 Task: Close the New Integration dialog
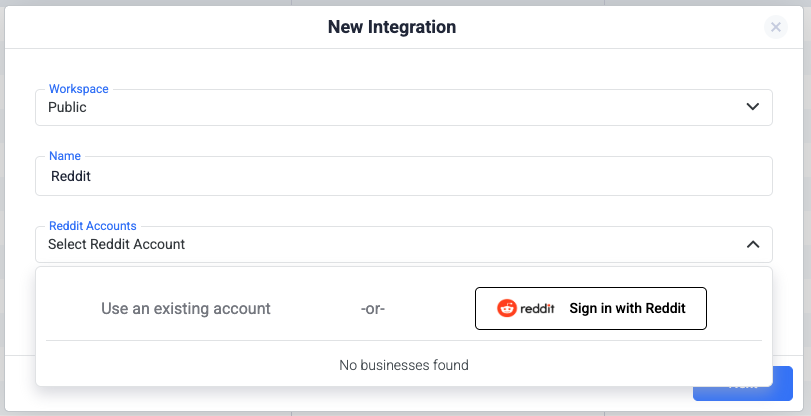click(x=775, y=28)
